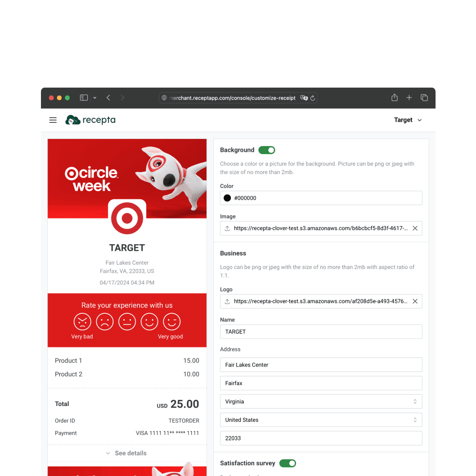476x476 pixels.
Task: Click upload icon in Logo field
Action: (x=227, y=301)
